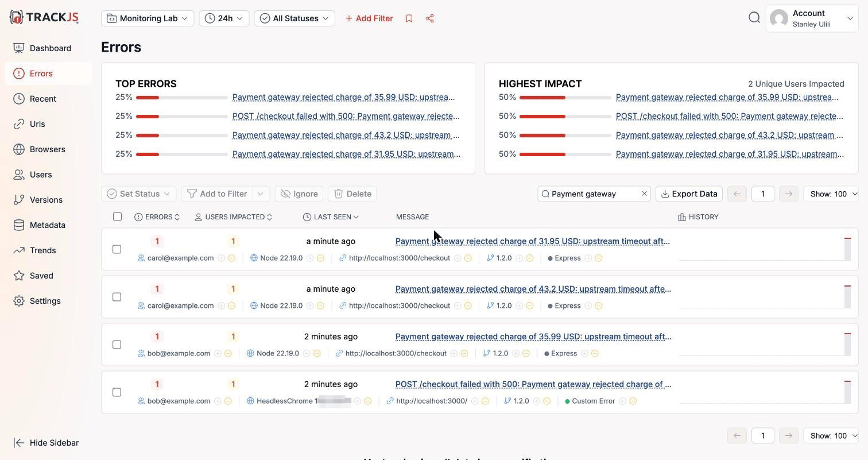The height and width of the screenshot is (460, 868).
Task: Focus the "Payment gateway" search field
Action: click(594, 194)
